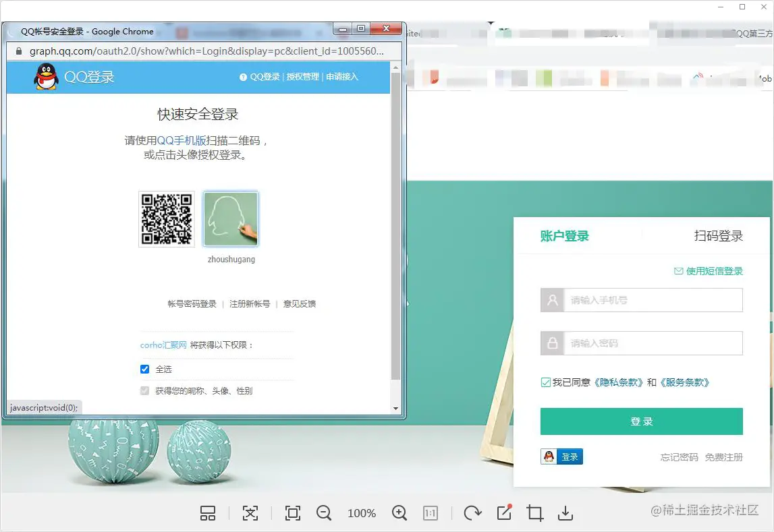Click the scrollbar up arrow in popup
The height and width of the screenshot is (532, 774).
[395, 67]
